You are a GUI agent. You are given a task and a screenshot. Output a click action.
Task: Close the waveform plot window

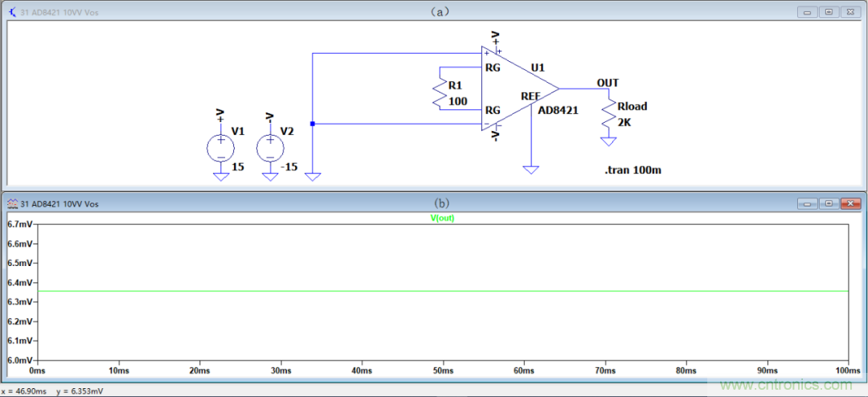tap(846, 204)
